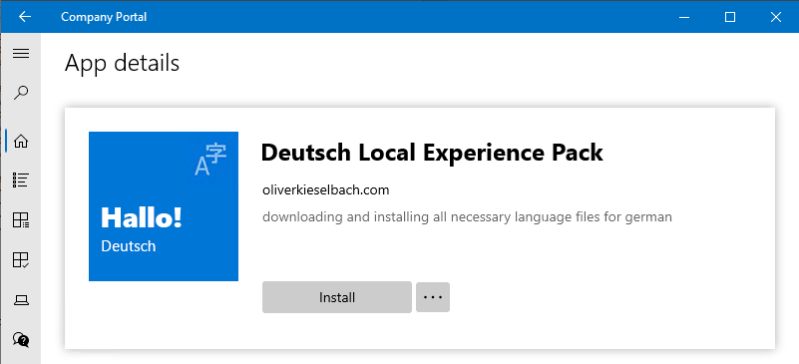Select the app title Deutsch Local Experience Pack

point(432,153)
